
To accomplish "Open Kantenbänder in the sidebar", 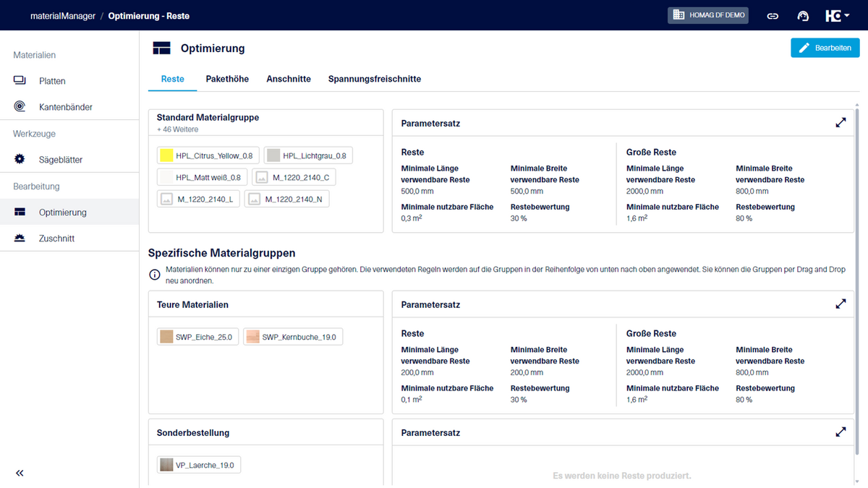I will [x=65, y=107].
